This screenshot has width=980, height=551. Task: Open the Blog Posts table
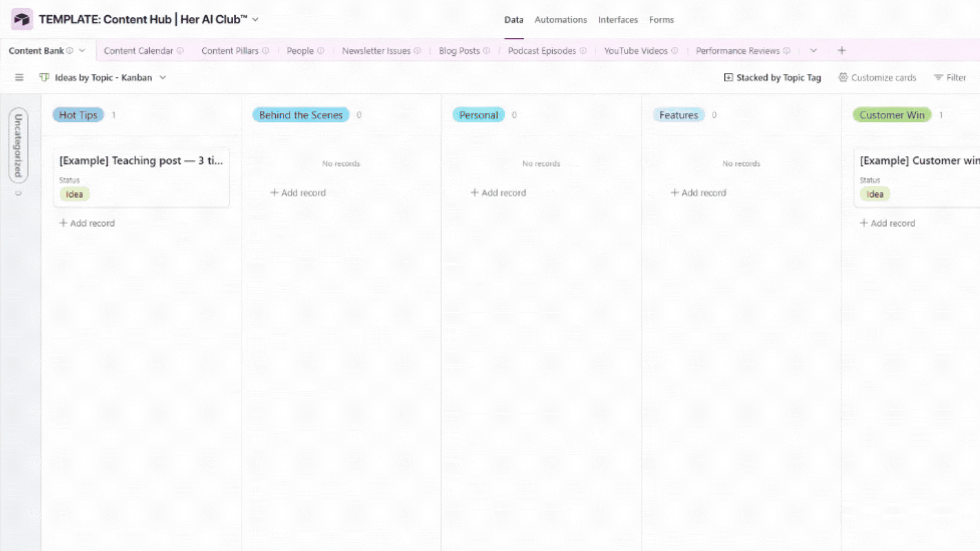click(x=459, y=51)
